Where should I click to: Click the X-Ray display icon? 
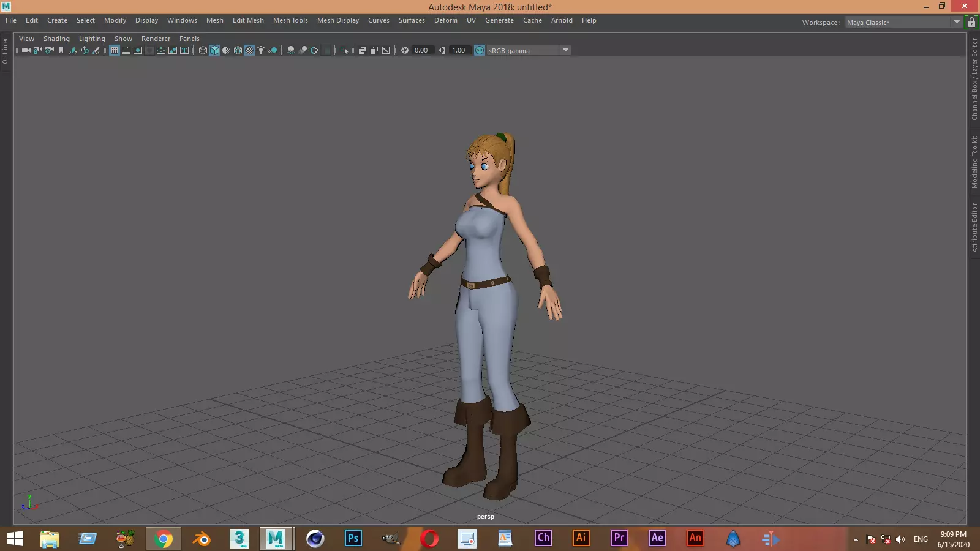363,50
